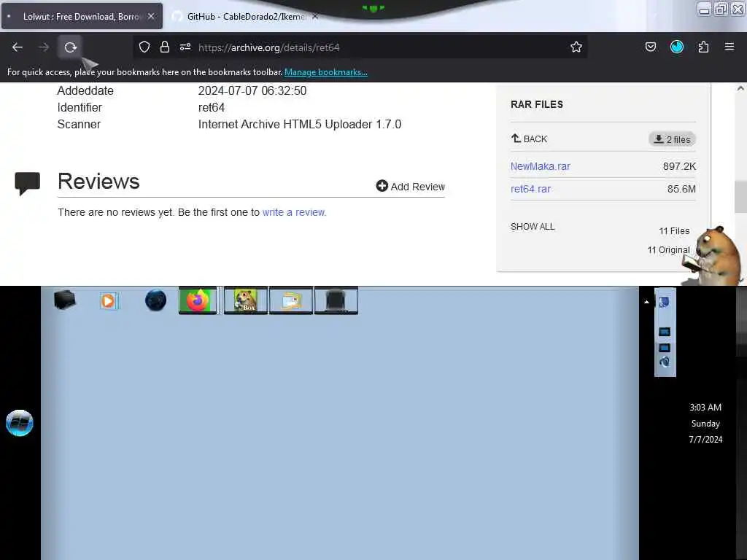Select the Addeddate value 2024-07-07 06:32:50
Screen dimensions: 747x560
(x=252, y=90)
